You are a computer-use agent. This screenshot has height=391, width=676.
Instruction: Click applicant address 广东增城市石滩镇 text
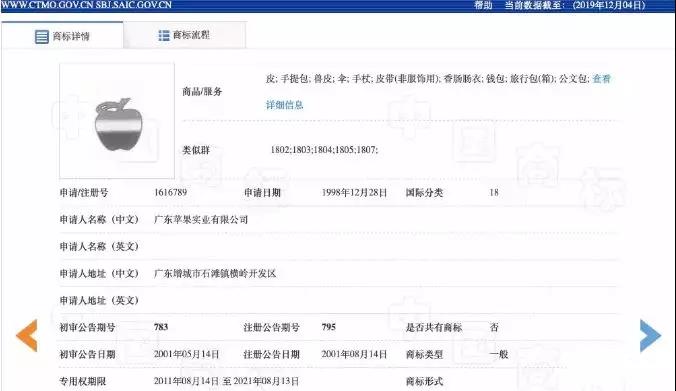pos(215,273)
